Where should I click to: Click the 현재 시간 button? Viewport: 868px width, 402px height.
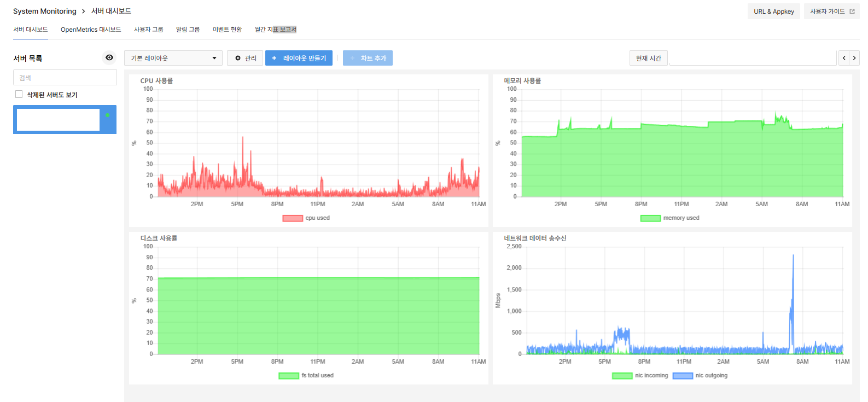(649, 58)
